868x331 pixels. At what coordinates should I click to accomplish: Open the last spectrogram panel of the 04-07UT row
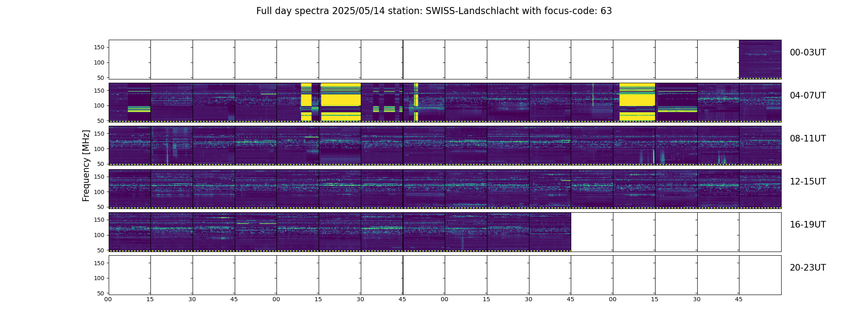pyautogui.click(x=760, y=103)
